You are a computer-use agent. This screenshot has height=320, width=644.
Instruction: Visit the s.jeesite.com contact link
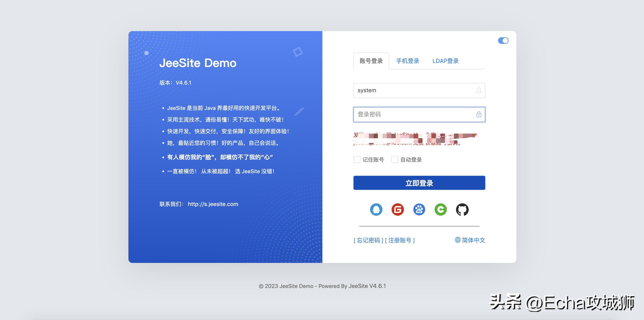pyautogui.click(x=213, y=204)
